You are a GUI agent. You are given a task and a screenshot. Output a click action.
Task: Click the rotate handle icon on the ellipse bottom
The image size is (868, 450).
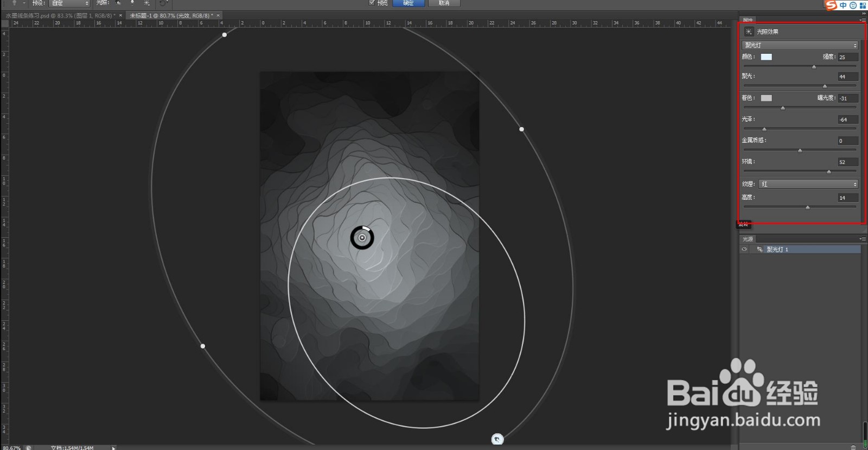click(x=497, y=439)
